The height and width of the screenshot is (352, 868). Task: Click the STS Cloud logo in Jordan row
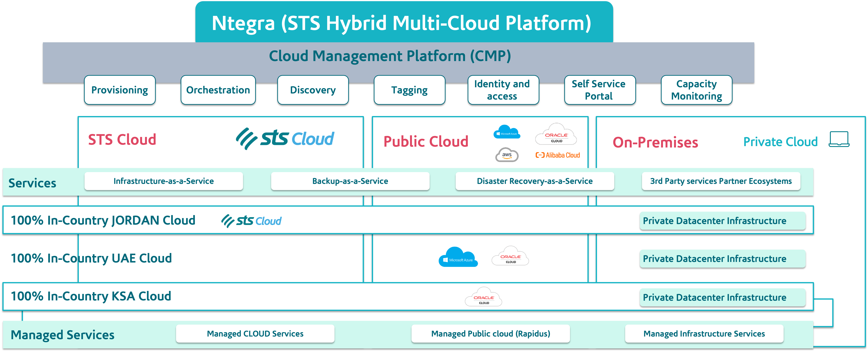[x=251, y=221]
